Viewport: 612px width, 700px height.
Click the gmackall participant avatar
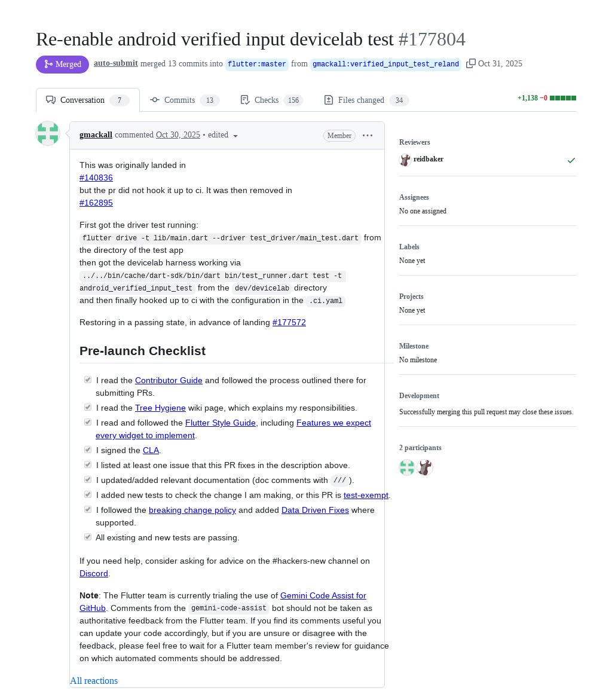pyautogui.click(x=407, y=467)
